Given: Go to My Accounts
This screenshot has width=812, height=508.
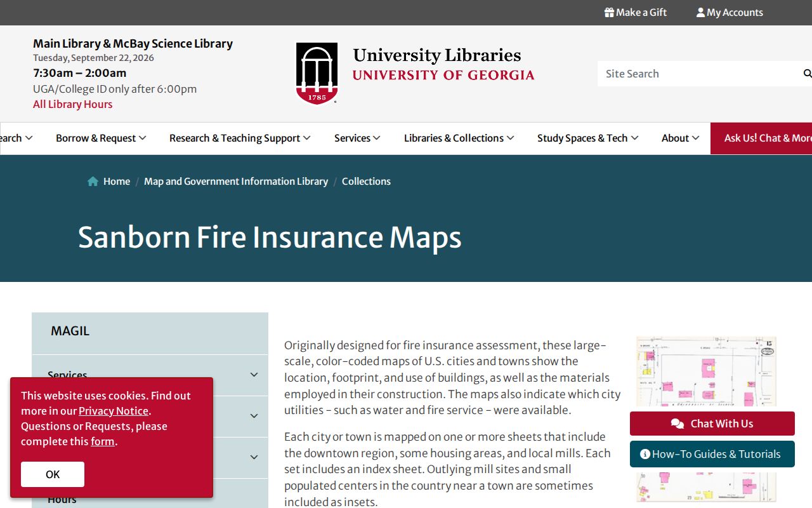Looking at the screenshot, I should (x=730, y=12).
